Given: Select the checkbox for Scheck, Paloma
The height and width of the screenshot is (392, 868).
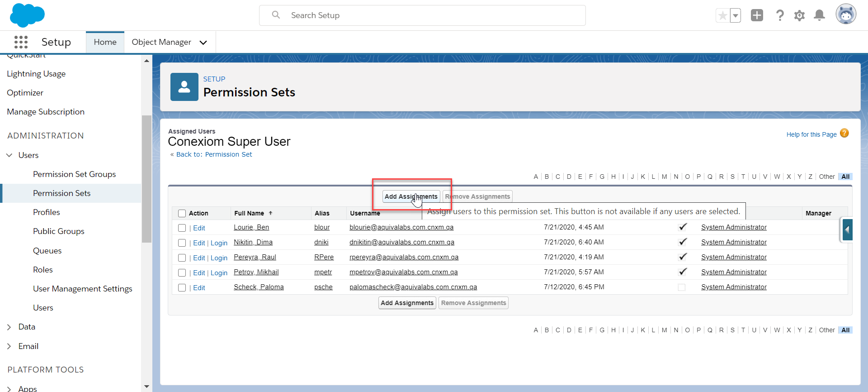Looking at the screenshot, I should pos(182,288).
